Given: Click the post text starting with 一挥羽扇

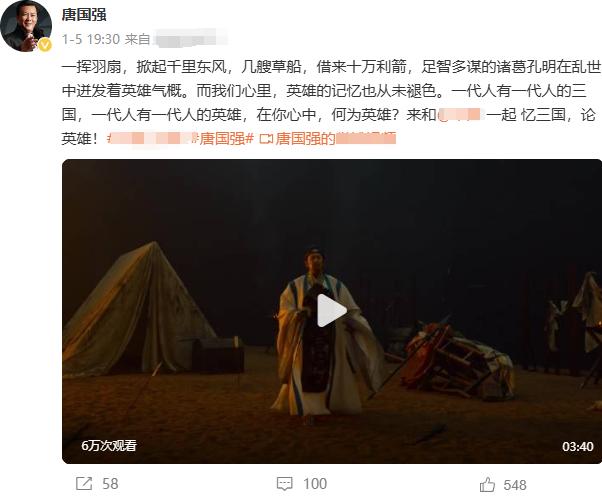Looking at the screenshot, I should [x=331, y=103].
